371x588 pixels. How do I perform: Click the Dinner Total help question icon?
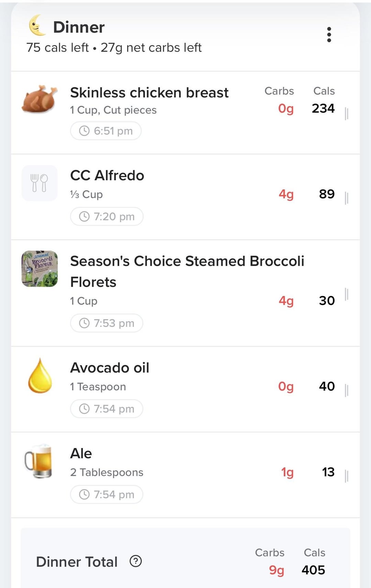pyautogui.click(x=136, y=561)
